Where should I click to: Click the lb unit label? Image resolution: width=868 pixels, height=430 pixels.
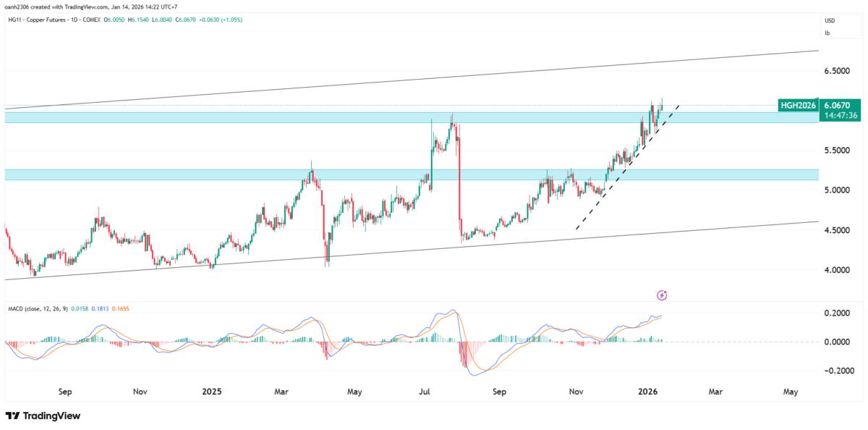(x=827, y=33)
